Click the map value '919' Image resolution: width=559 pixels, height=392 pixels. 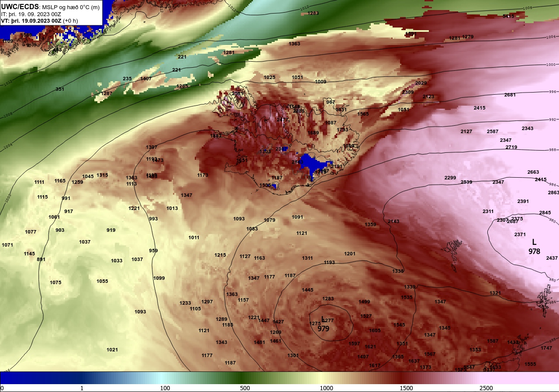(111, 230)
